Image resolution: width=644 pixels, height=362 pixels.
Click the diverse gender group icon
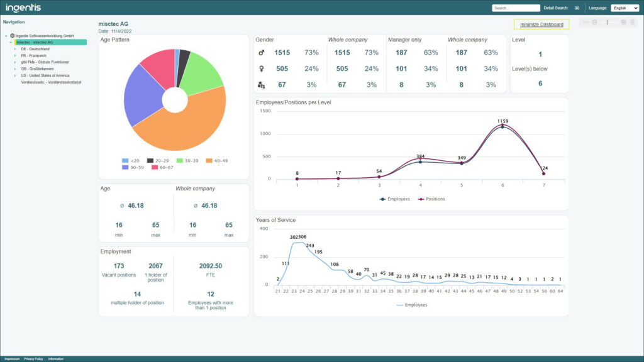262,84
